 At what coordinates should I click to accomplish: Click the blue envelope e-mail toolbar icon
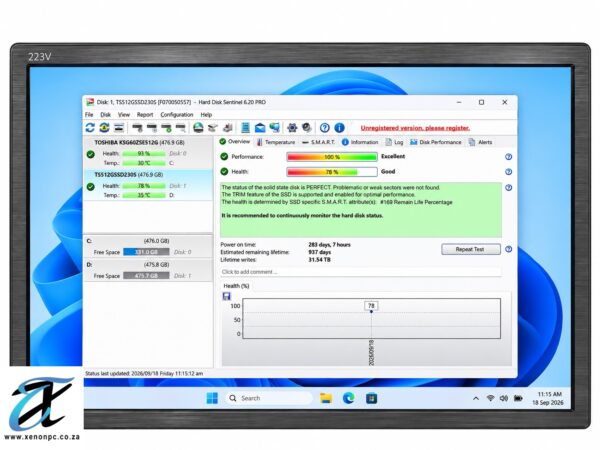tap(260, 127)
